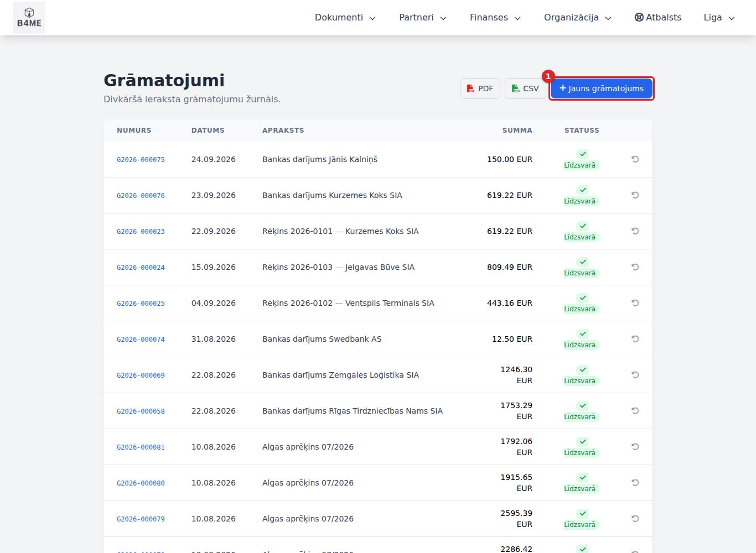
Task: Open journal entry G2026-000023
Action: point(141,232)
